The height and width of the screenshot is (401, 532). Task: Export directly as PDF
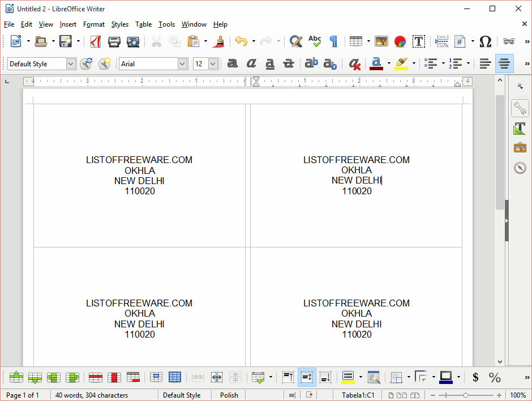point(95,41)
